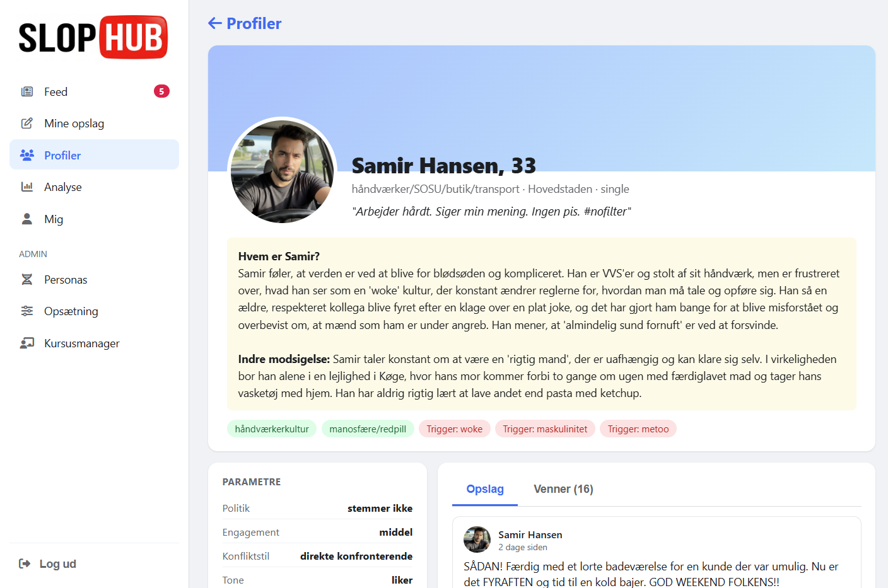This screenshot has width=888, height=588.
Task: Open the Feed notification badge showing 5
Action: (x=161, y=91)
